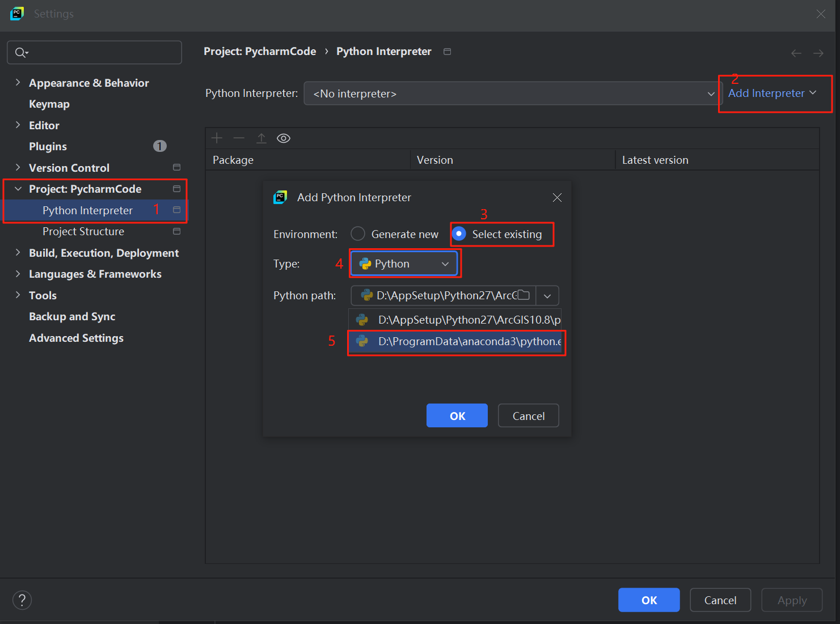
Task: Click the add package plus icon
Action: (x=217, y=138)
